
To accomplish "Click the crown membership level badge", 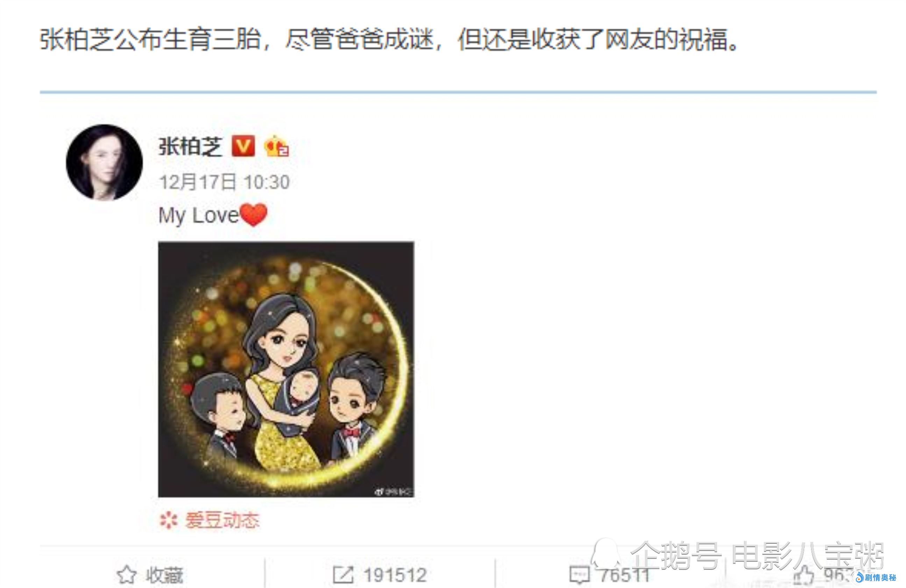I will (276, 146).
